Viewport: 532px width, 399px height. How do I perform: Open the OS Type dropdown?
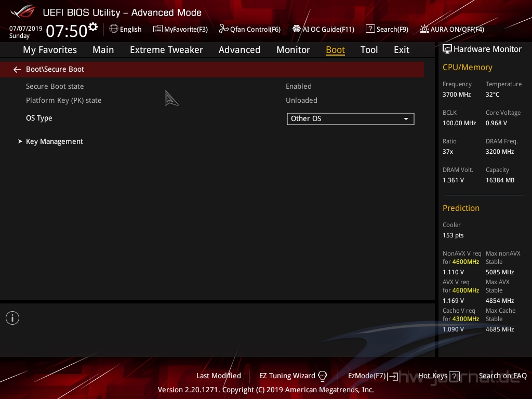click(351, 119)
